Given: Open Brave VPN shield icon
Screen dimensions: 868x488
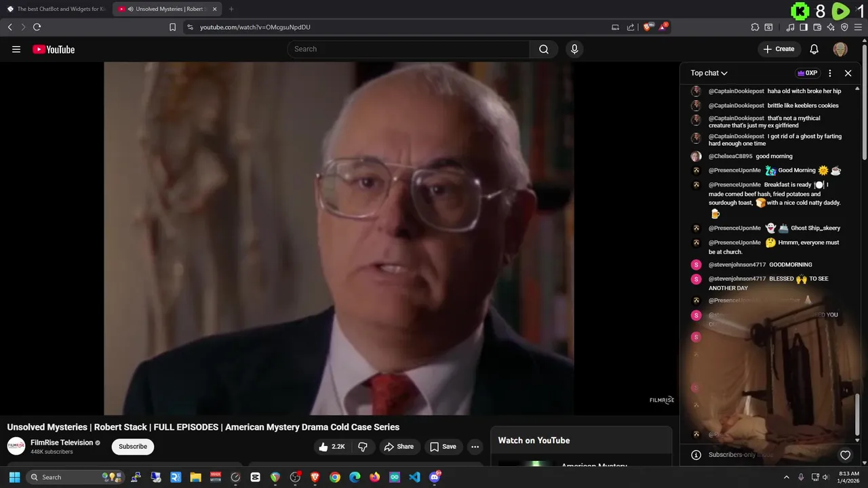Looking at the screenshot, I should click(844, 27).
